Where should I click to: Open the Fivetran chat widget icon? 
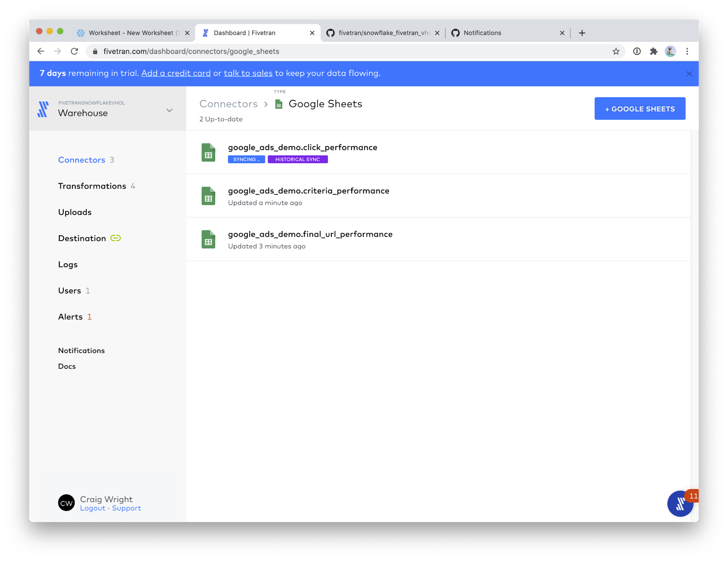pos(680,504)
